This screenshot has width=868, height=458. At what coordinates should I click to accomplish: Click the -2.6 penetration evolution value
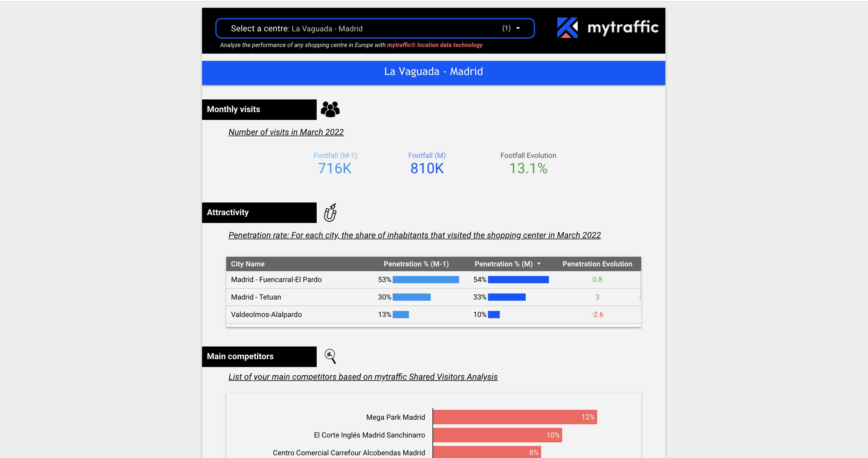pyautogui.click(x=597, y=315)
